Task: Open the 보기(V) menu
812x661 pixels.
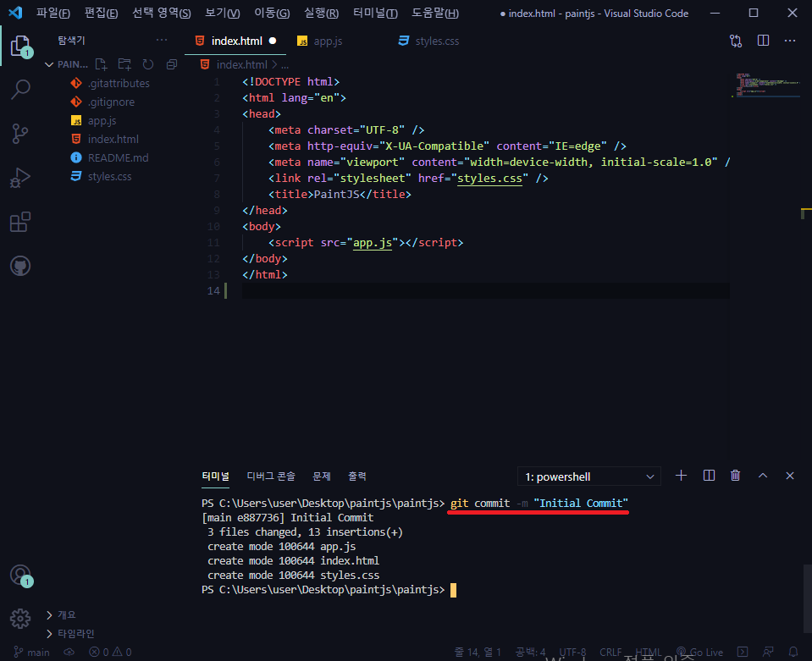Action: [x=222, y=13]
